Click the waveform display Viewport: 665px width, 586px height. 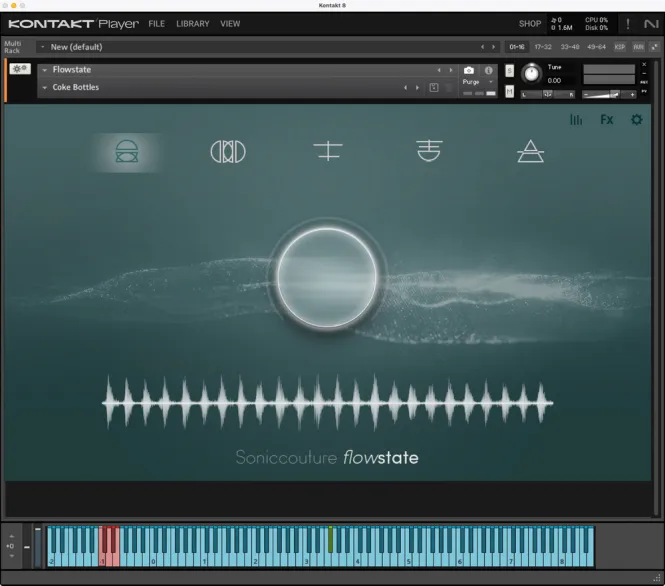click(x=328, y=402)
